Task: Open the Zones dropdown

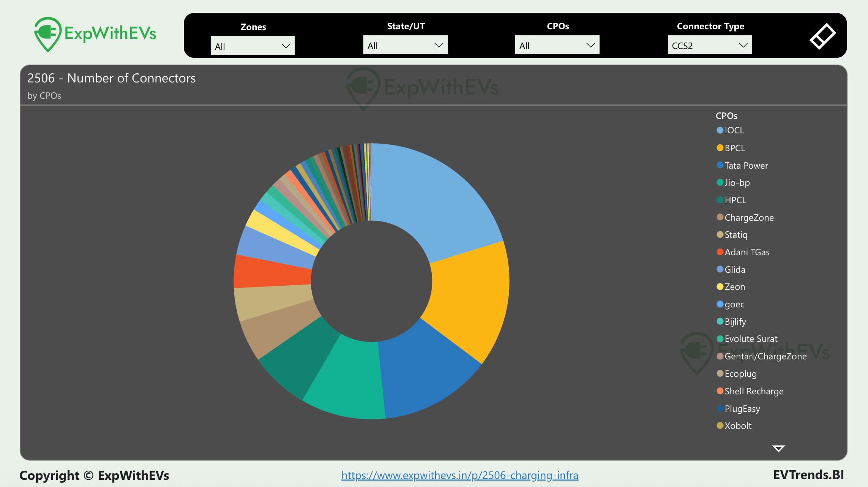Action: coord(253,46)
